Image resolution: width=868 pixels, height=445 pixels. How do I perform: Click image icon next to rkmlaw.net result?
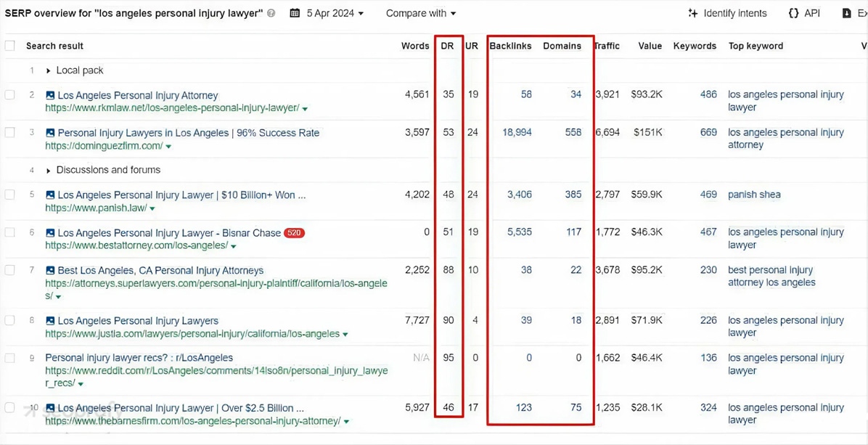pos(50,95)
